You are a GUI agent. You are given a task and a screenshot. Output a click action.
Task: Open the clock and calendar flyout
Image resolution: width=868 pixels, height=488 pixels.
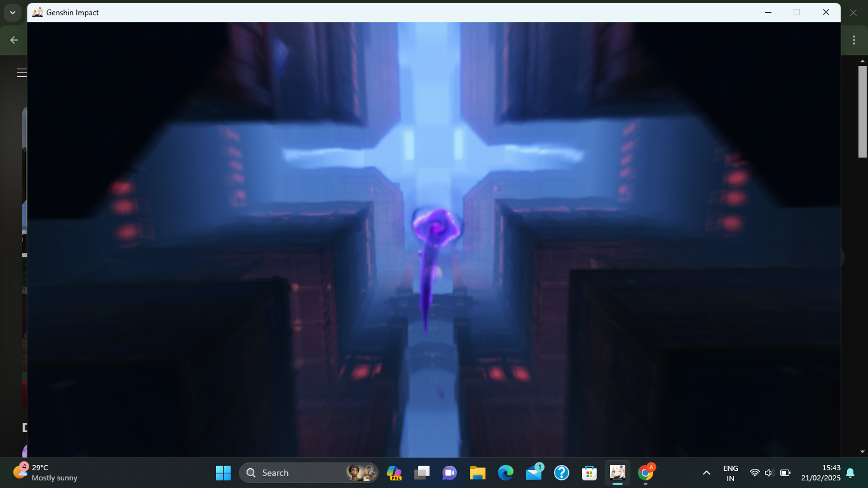tap(820, 473)
